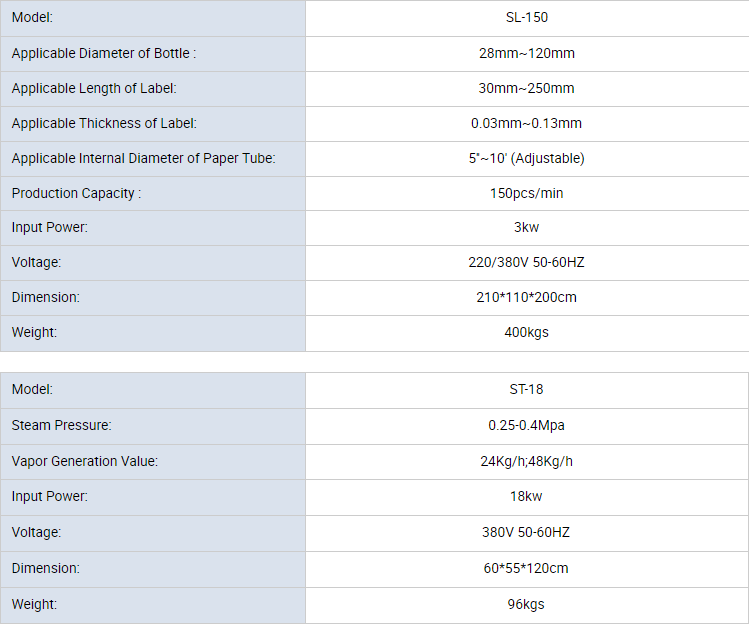Click the 96kgs weight value

tap(526, 604)
